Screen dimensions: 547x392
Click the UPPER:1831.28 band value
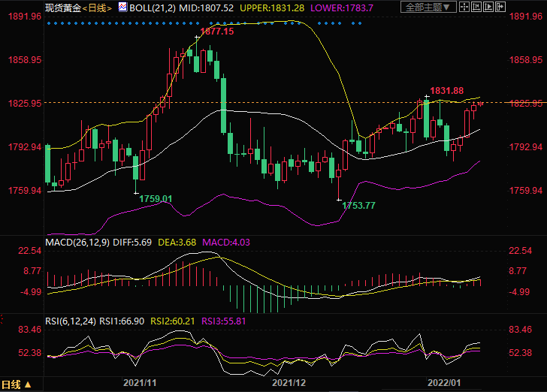279,8
